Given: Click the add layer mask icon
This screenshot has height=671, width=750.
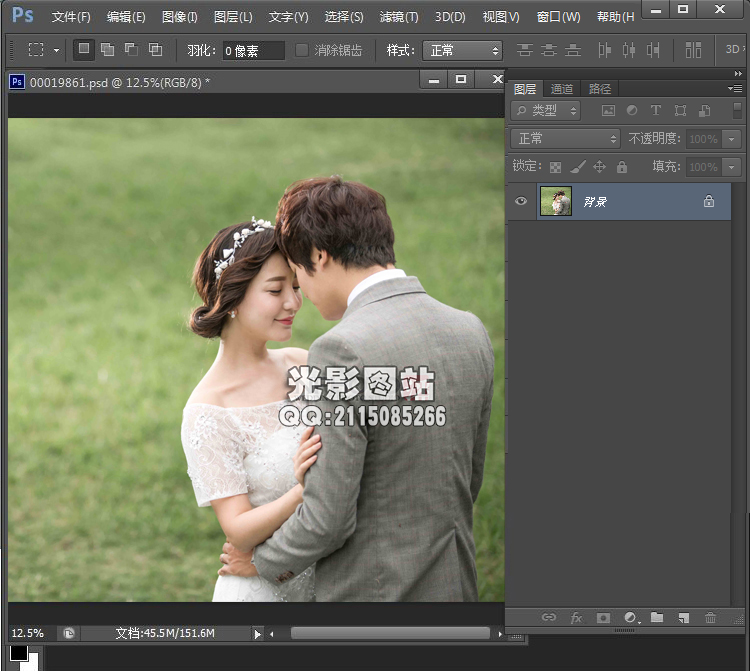Looking at the screenshot, I should pyautogui.click(x=603, y=618).
